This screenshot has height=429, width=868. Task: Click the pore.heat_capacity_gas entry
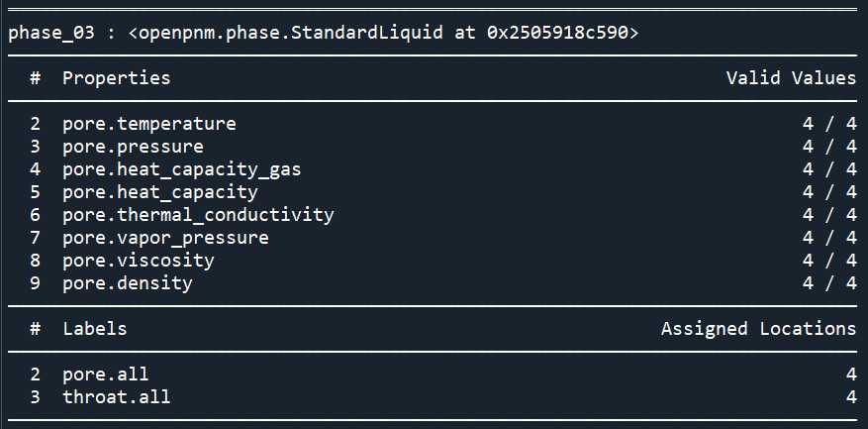[x=181, y=169]
